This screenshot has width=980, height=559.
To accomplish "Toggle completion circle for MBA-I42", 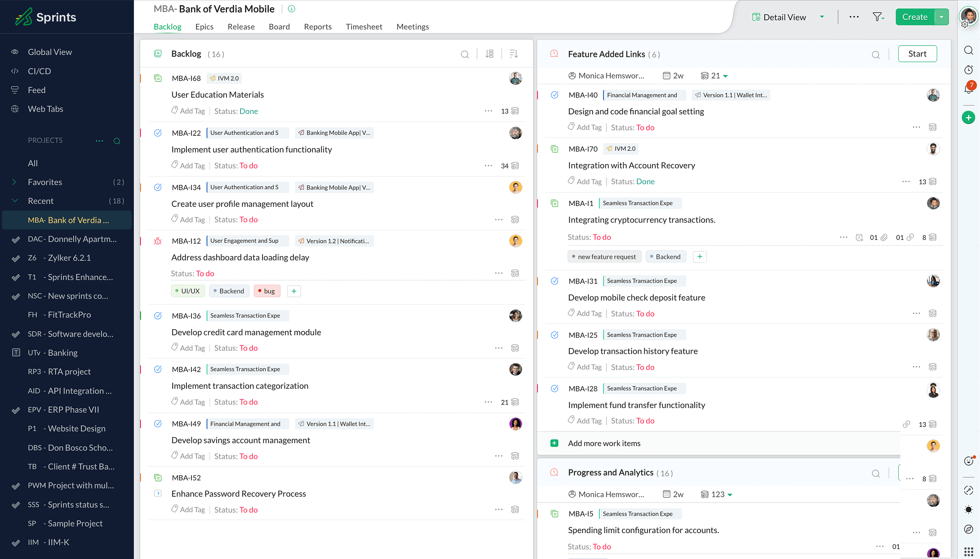I will pyautogui.click(x=158, y=369).
